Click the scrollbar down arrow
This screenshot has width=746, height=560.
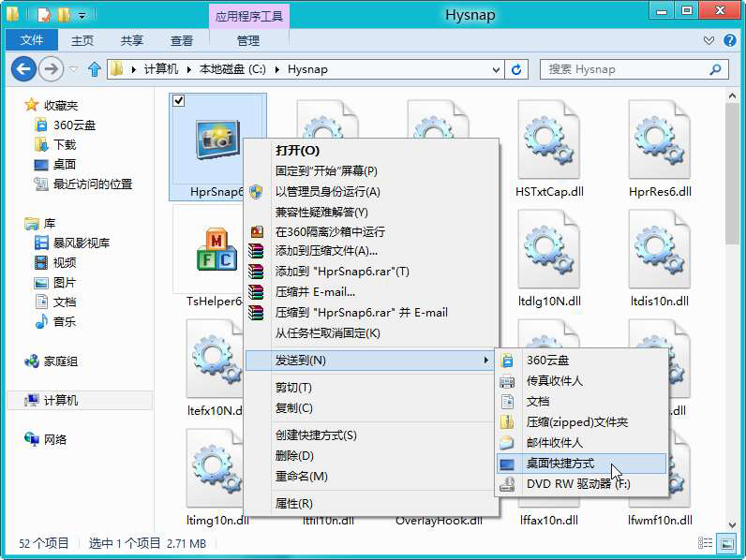tap(732, 524)
